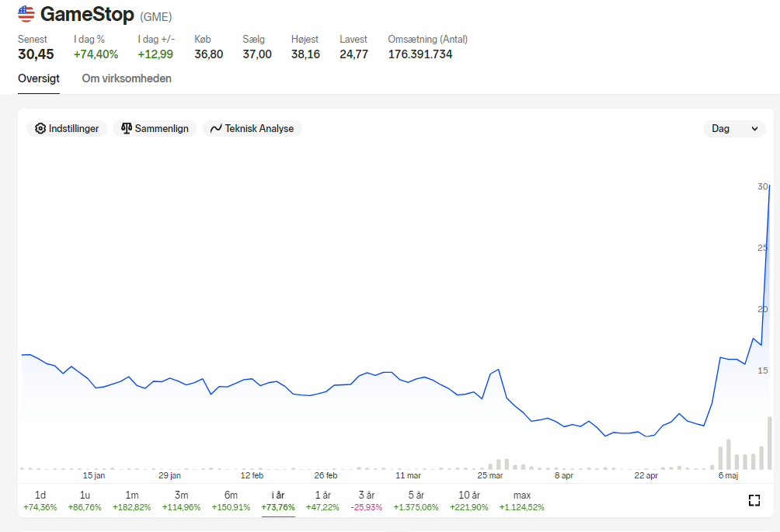Switch to the Oversigt tab
Image resolution: width=780 pixels, height=532 pixels.
tap(39, 78)
